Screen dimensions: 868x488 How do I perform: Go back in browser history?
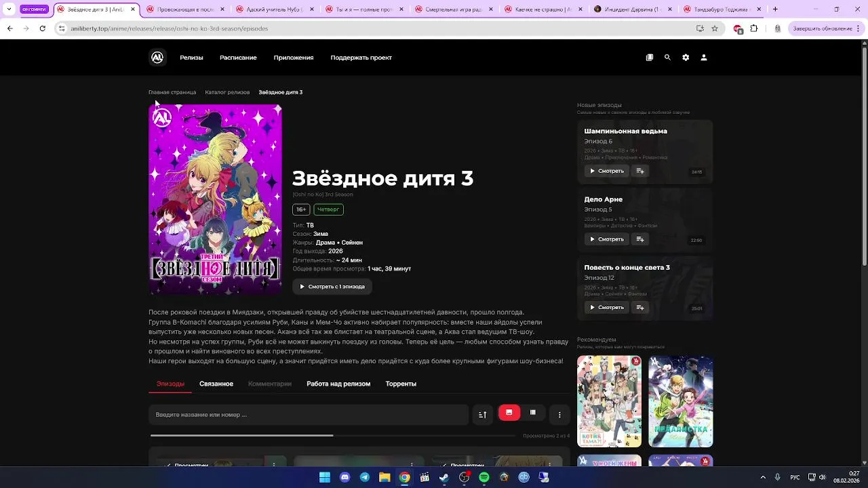9,28
